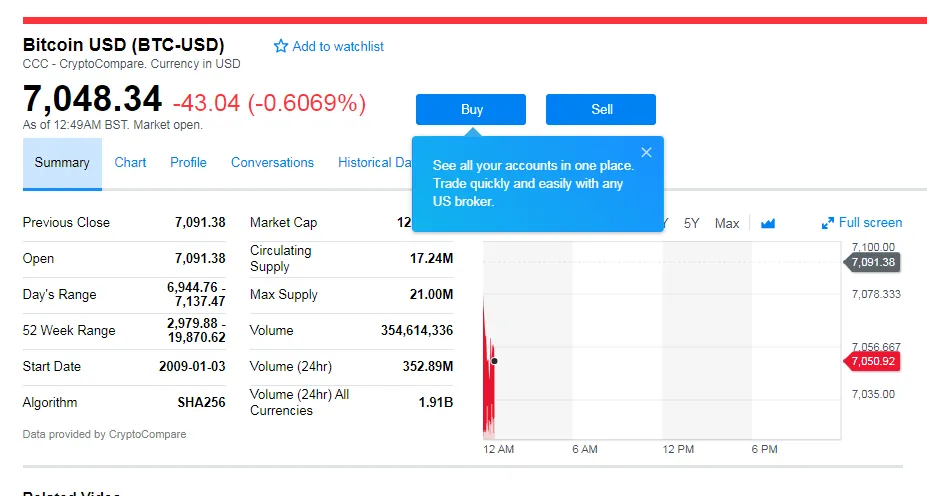This screenshot has height=496, width=927.
Task: Click the Open row label
Action: (x=38, y=259)
